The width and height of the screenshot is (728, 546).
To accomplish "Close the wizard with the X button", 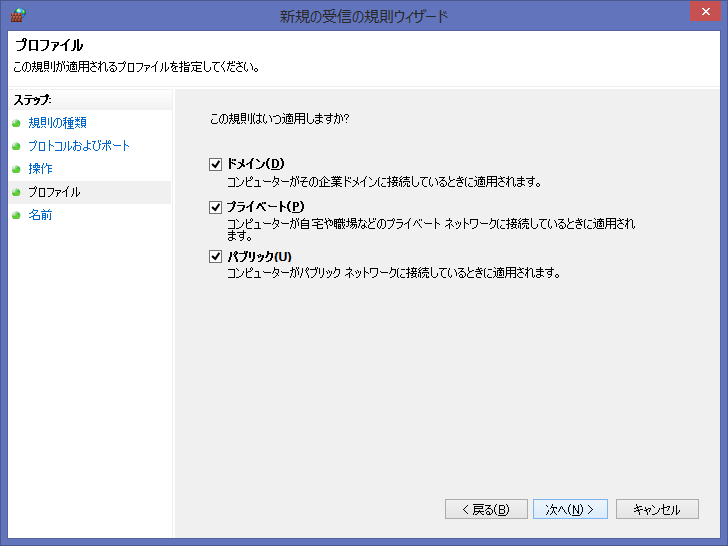I will [x=705, y=12].
